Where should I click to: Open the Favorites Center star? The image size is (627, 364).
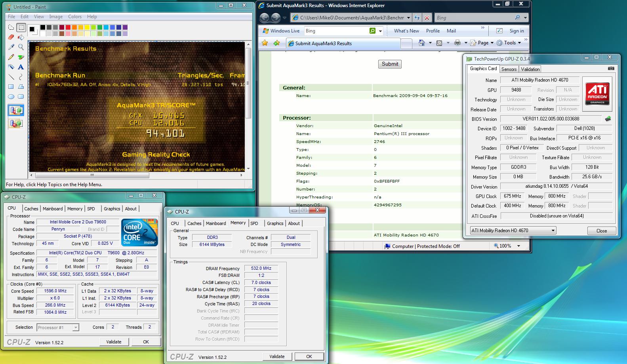pyautogui.click(x=265, y=43)
